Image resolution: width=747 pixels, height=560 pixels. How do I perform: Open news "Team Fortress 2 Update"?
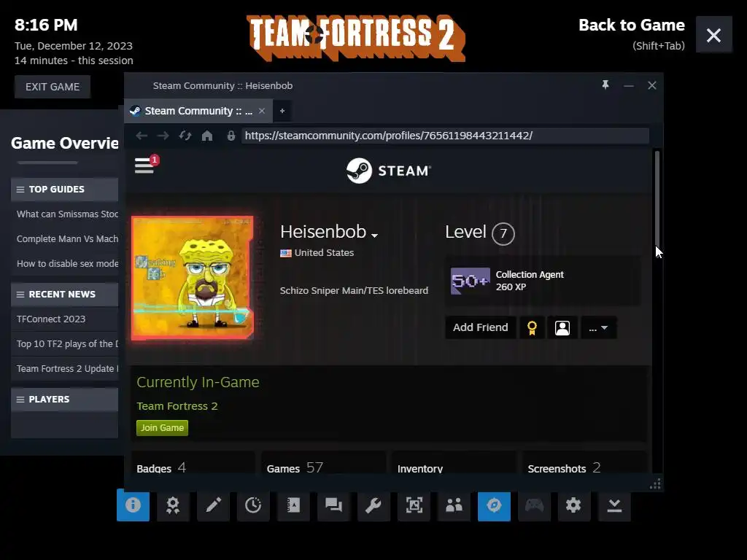(x=67, y=368)
